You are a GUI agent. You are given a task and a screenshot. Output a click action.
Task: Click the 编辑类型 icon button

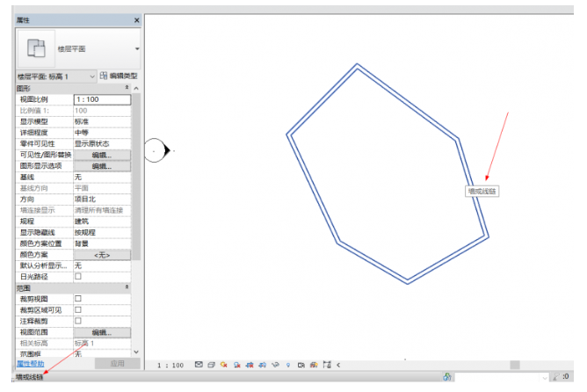(119, 76)
